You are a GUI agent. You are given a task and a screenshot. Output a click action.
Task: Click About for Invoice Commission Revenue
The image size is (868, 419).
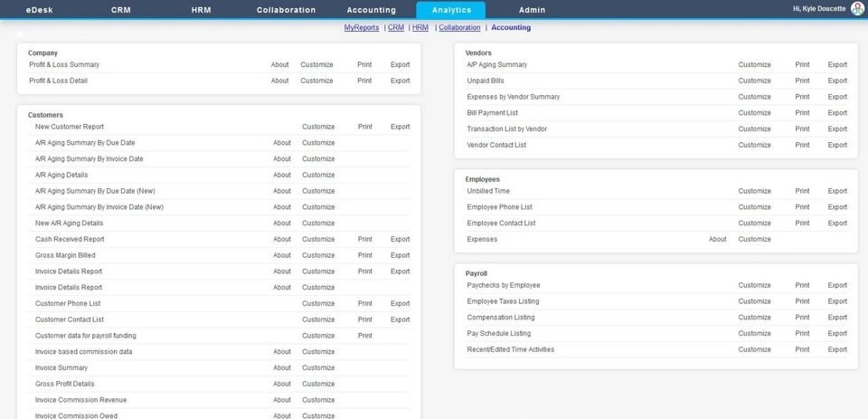(282, 400)
